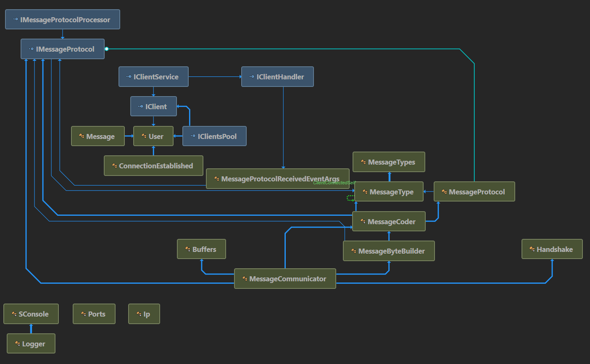Screen dimensions: 590x364
Task: Click the interface icon on IMessageProtocolProcessor
Action: (16, 19)
